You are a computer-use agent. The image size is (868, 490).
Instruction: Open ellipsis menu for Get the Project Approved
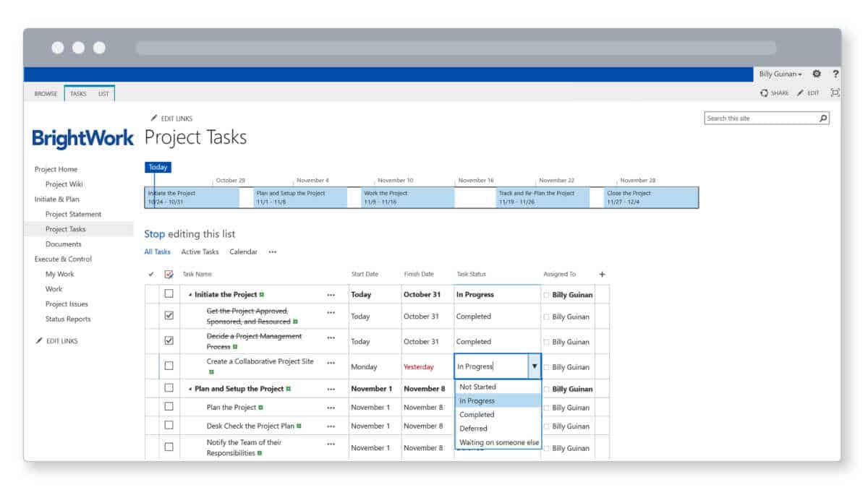(331, 312)
